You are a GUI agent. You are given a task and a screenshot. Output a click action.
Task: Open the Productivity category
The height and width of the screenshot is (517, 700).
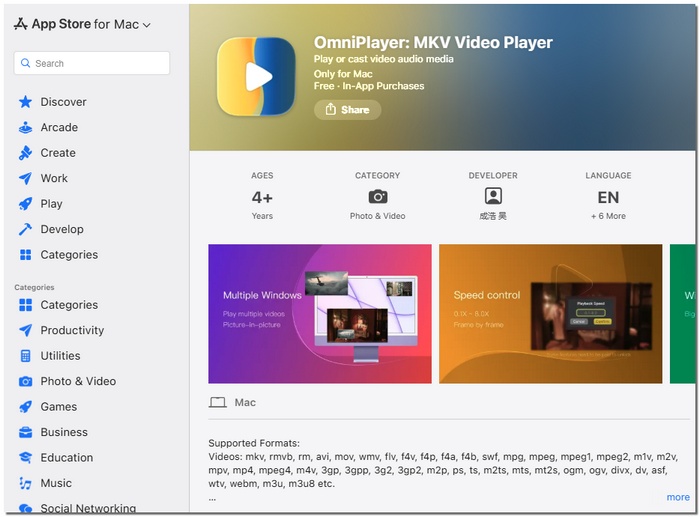click(72, 330)
